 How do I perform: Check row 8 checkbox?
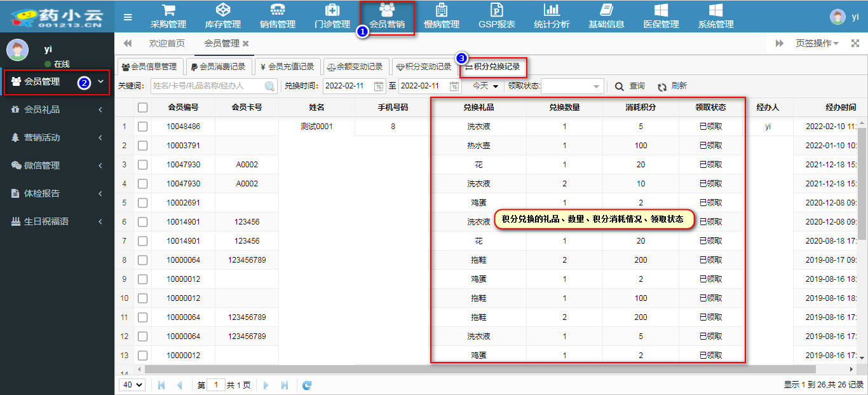tap(143, 260)
